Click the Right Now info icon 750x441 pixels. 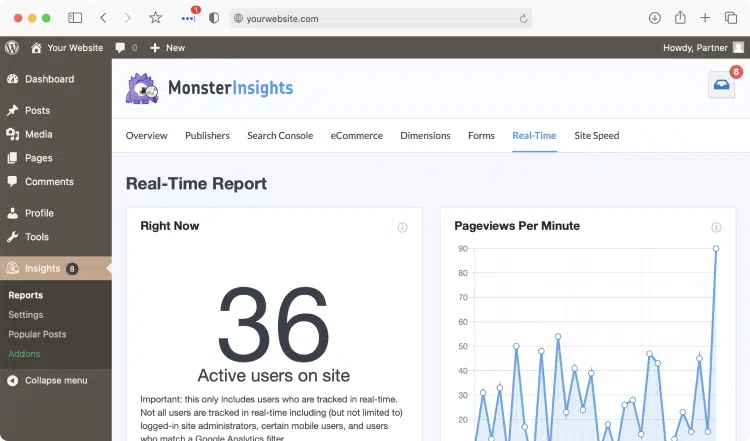(402, 227)
